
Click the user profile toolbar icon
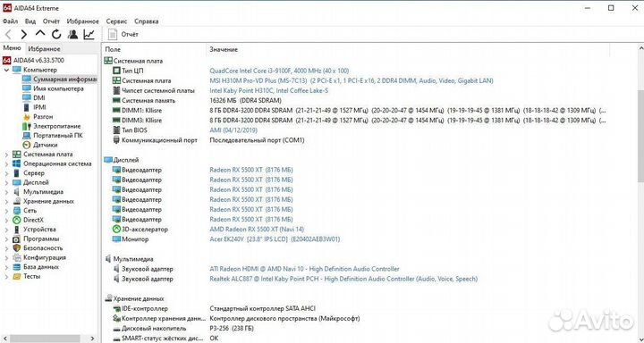(72, 35)
